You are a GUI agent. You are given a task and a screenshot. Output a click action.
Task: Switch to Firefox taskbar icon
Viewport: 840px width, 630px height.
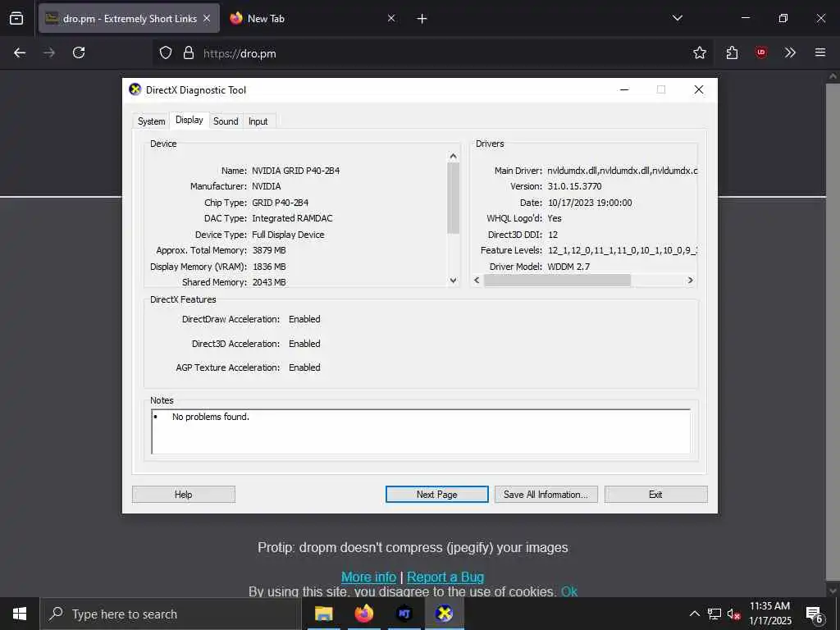coord(364,614)
